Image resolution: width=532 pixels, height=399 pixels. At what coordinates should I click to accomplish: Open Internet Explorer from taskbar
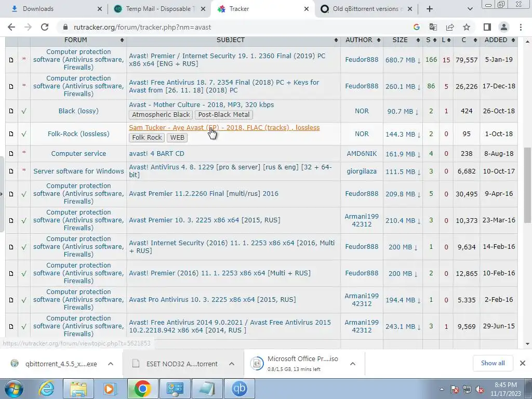coord(46,389)
